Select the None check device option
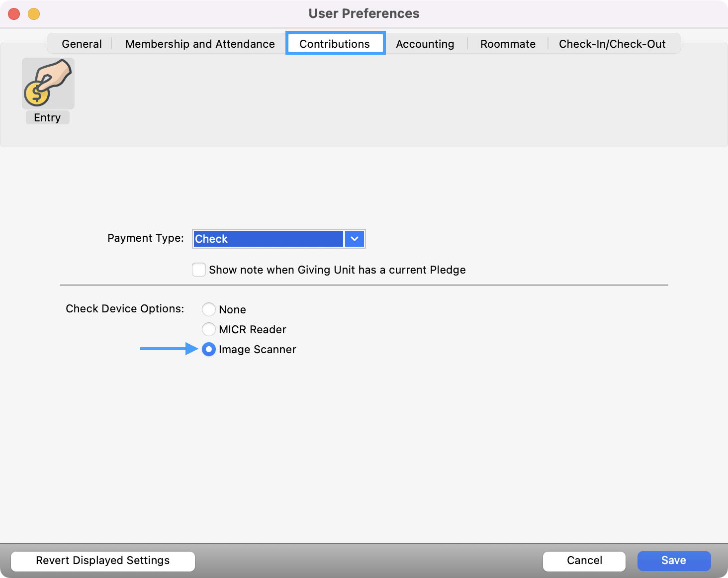The width and height of the screenshot is (728, 578). [x=209, y=309]
